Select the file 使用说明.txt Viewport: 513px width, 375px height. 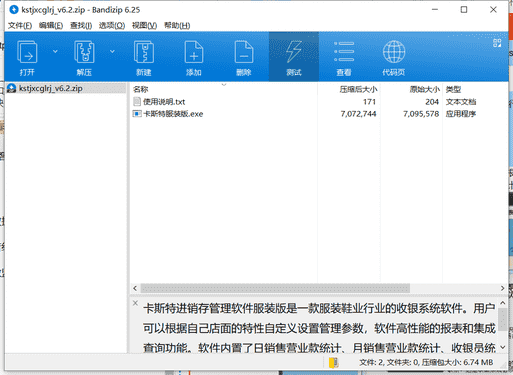pos(164,102)
